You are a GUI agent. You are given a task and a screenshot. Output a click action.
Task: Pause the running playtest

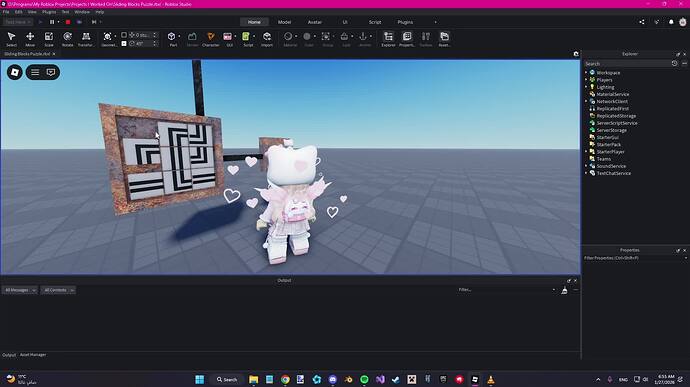click(52, 22)
